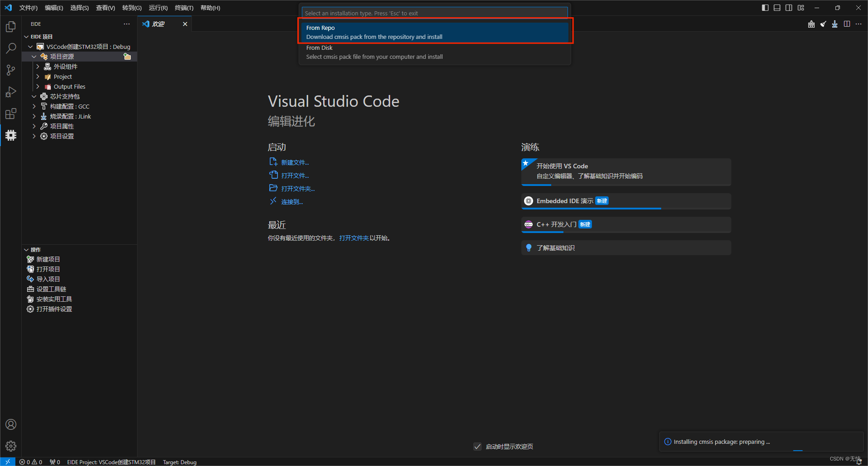
Task: Close the 欢迎 tab
Action: pyautogui.click(x=185, y=24)
